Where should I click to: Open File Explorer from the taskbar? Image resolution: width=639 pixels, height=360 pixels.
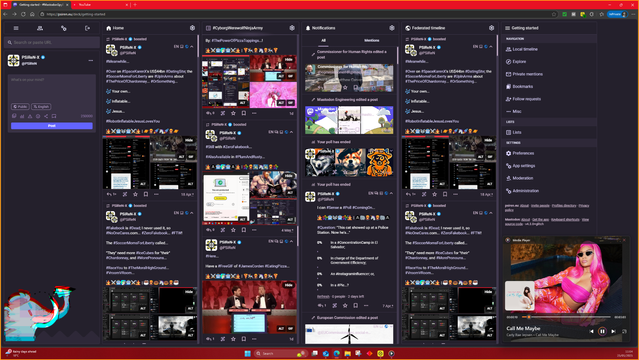[x=348, y=353]
